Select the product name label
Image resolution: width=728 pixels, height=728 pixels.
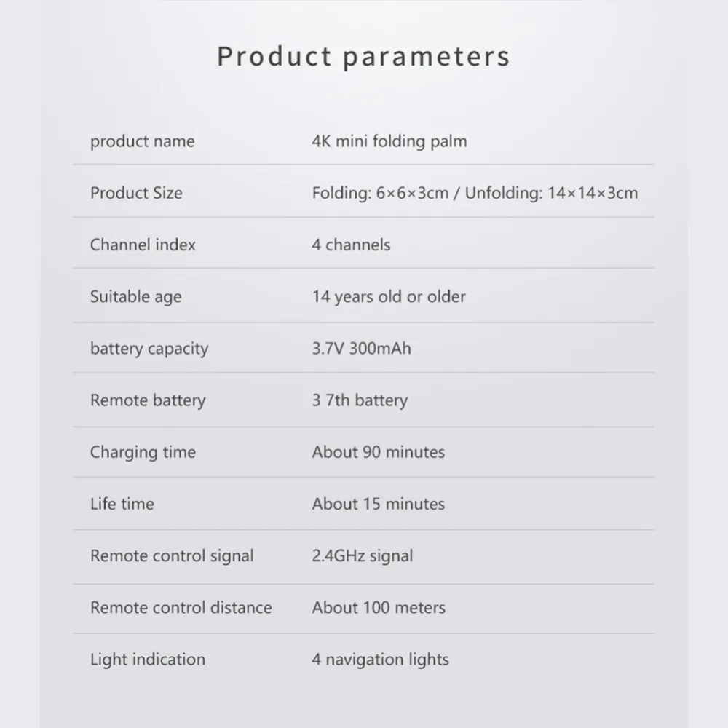(x=143, y=142)
